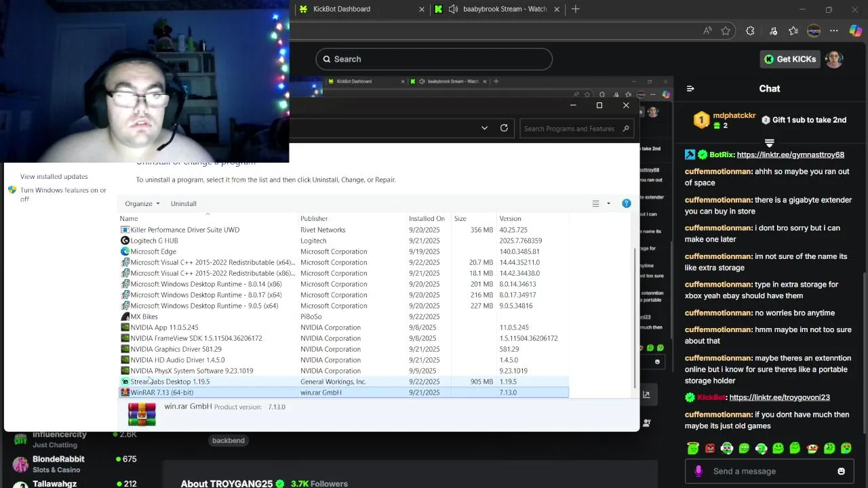
Task: Select Microsoft Visual C++ 2015-2022 Redistributable (x86) row
Action: tap(344, 273)
